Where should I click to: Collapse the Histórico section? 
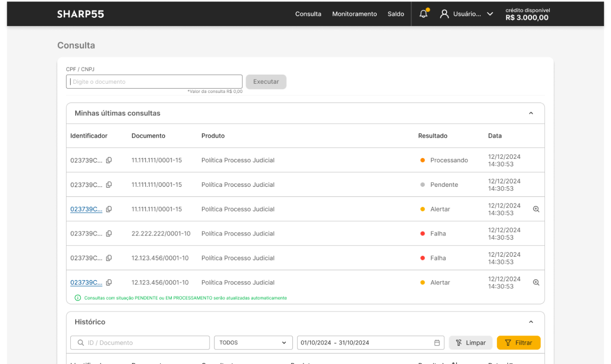531,322
